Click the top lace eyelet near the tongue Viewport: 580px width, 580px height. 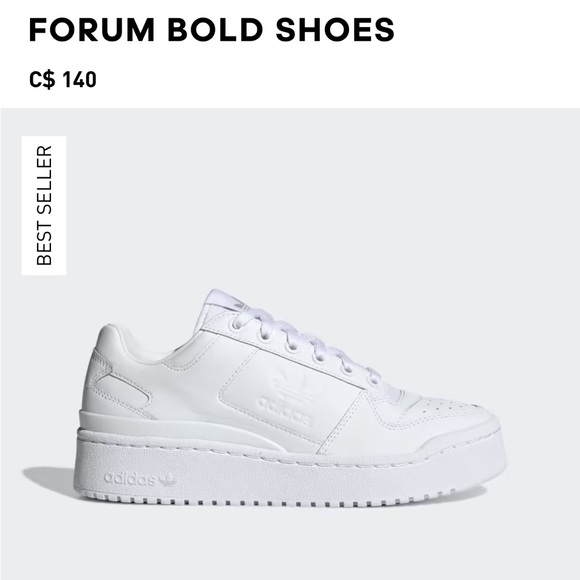(235, 325)
